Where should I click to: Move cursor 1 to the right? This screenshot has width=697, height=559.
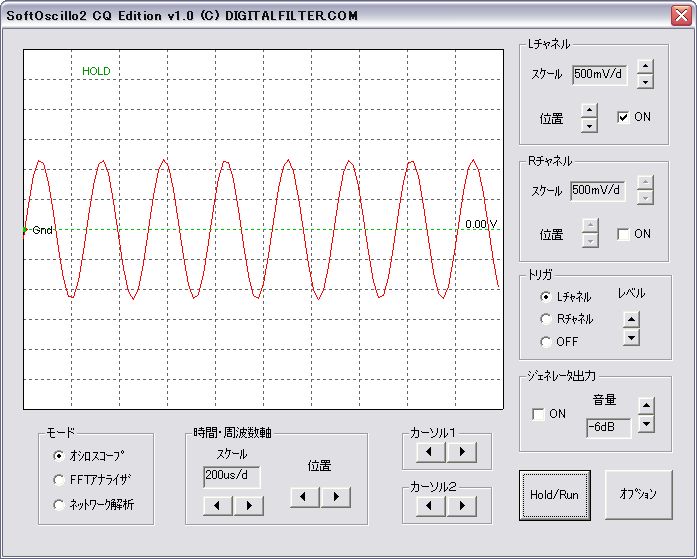click(460, 452)
